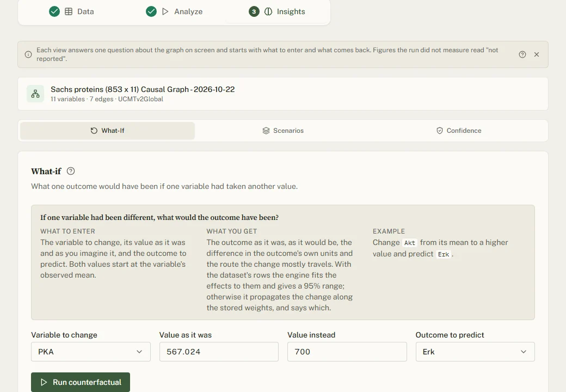Switch to the Scenarios tab

(283, 131)
